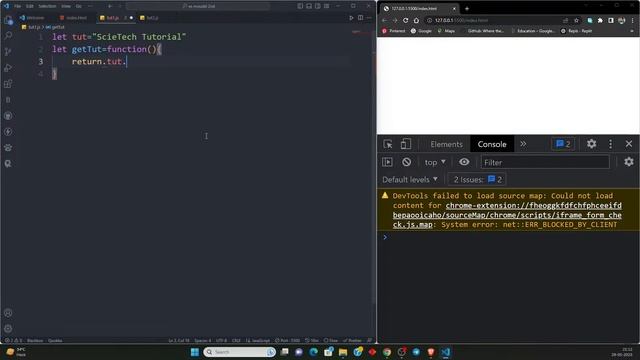
Task: Open the VS Code Explorer view
Action: (x=8, y=20)
